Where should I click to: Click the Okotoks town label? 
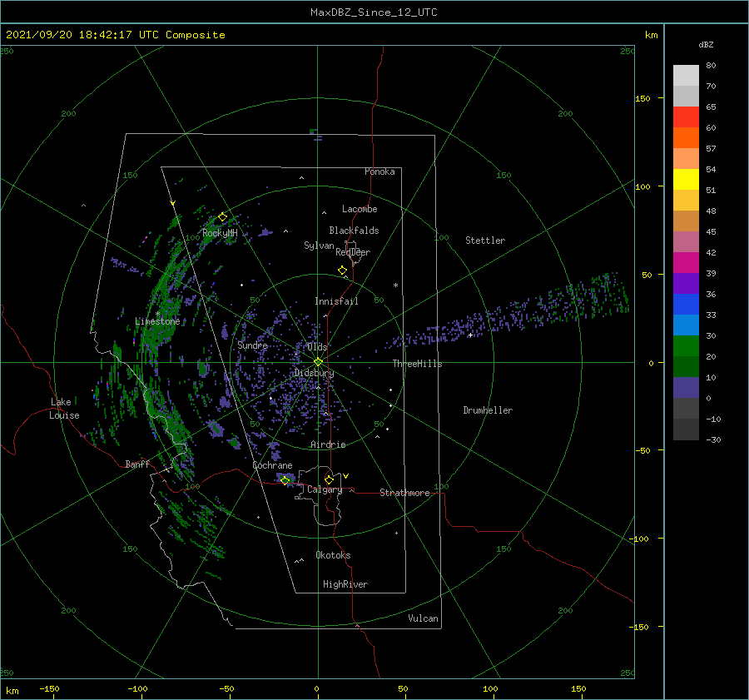coord(333,555)
